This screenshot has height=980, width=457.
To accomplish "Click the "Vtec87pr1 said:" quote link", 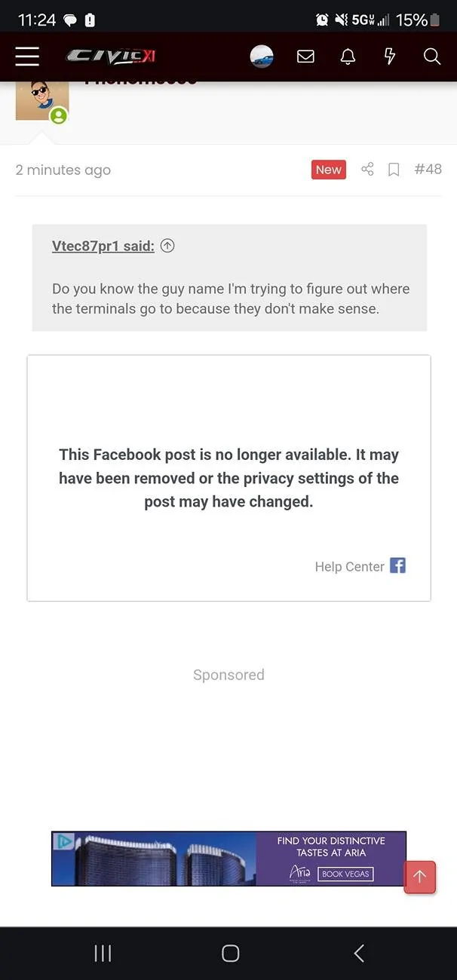I will [x=103, y=246].
